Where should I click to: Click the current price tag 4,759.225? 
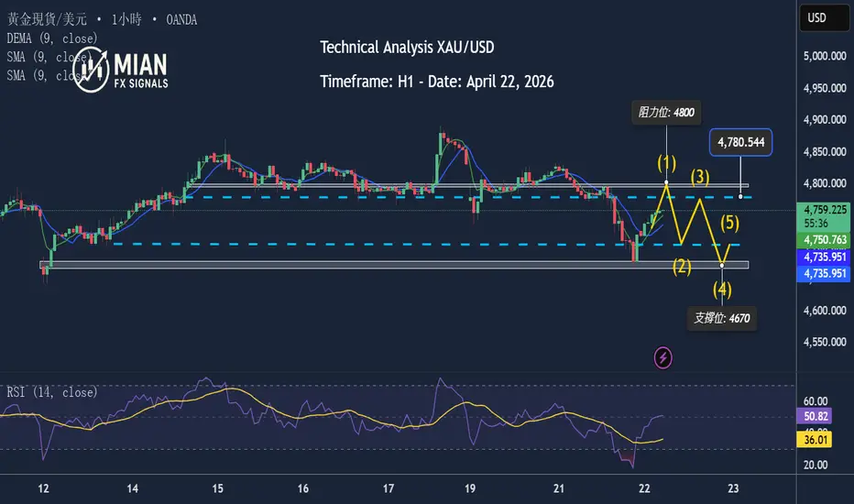click(x=825, y=216)
